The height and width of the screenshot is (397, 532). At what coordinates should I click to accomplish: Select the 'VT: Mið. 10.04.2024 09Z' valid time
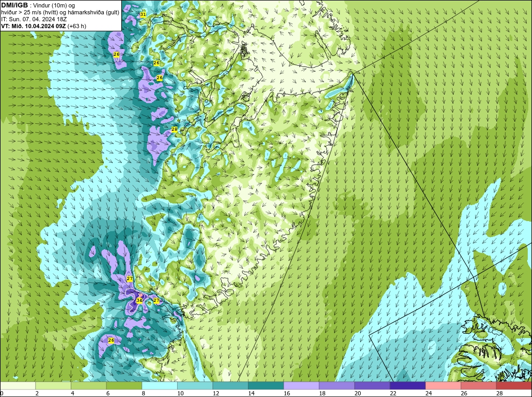[x=34, y=26]
